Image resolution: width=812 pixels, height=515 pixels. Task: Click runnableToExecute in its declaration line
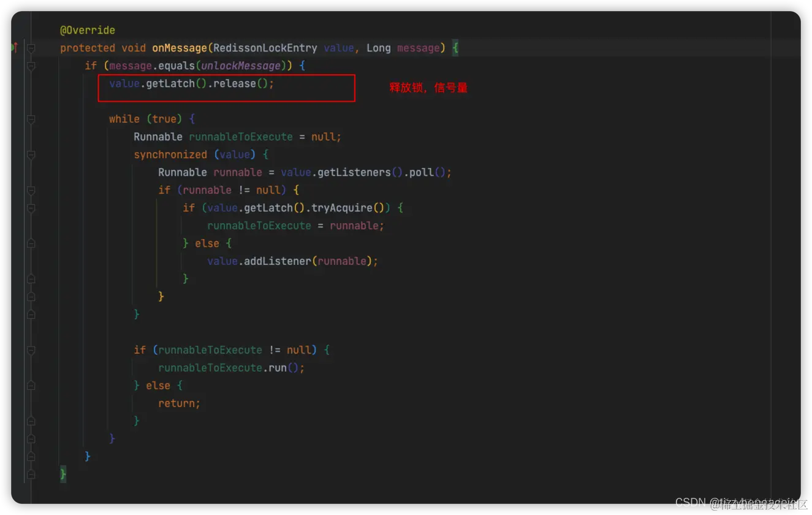(241, 137)
